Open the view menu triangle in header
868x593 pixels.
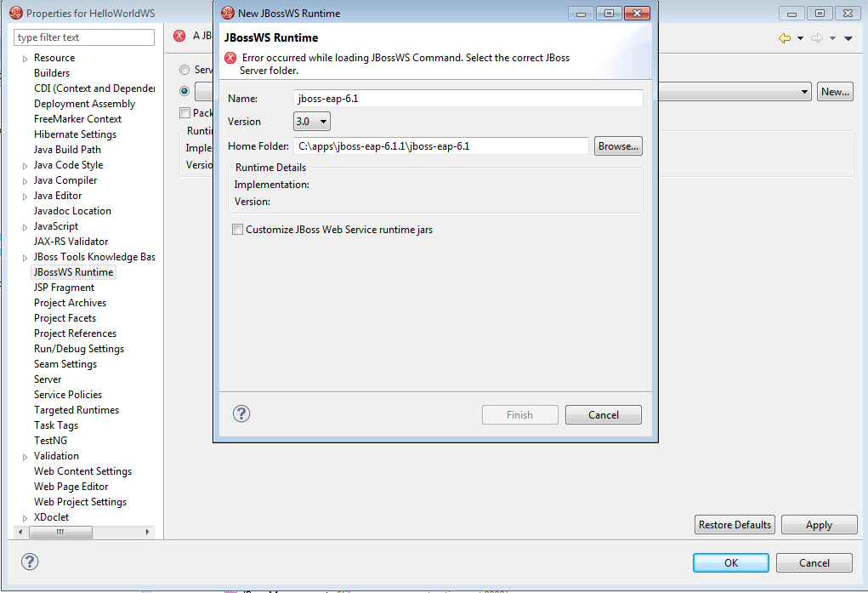[x=848, y=38]
